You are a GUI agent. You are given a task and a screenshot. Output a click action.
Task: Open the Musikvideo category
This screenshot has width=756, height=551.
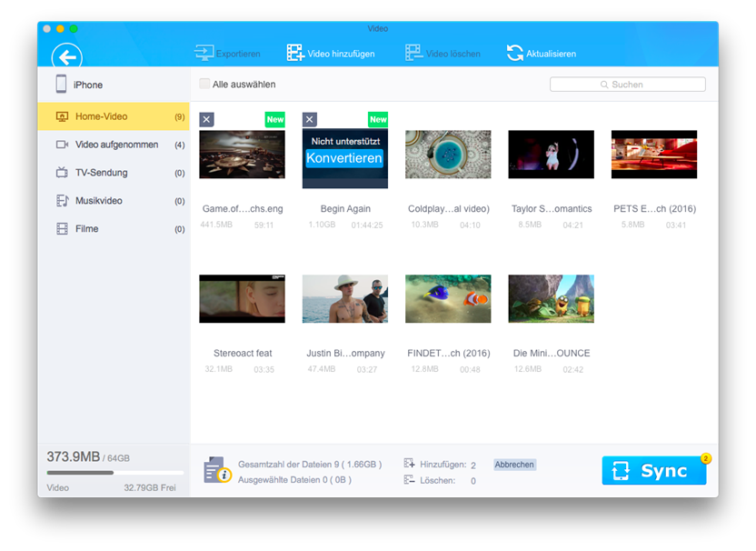pyautogui.click(x=114, y=200)
